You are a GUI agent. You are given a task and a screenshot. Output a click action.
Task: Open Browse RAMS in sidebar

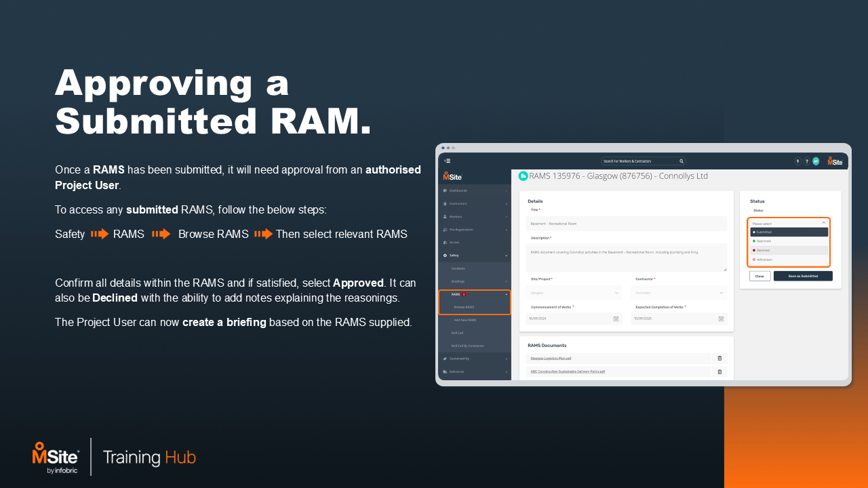coord(464,307)
